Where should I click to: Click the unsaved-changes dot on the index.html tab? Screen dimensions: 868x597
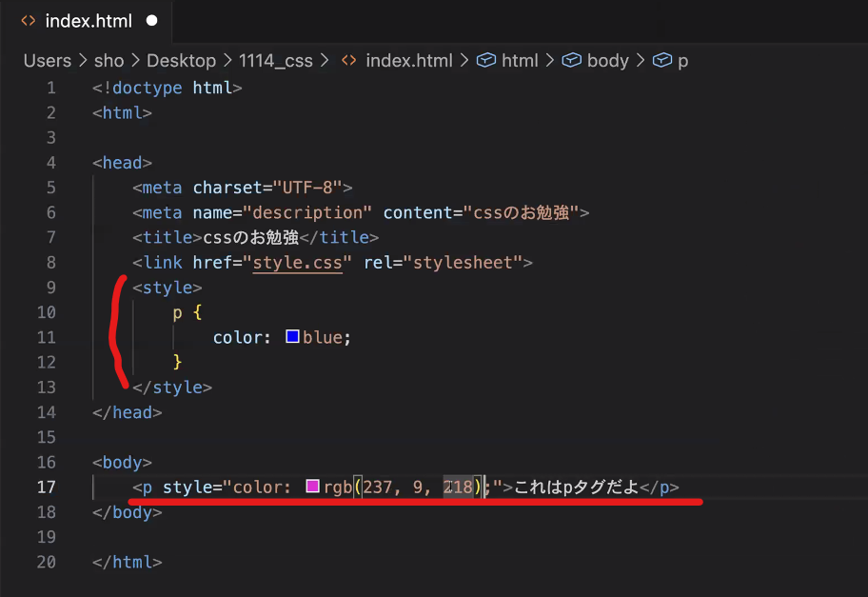click(x=151, y=21)
